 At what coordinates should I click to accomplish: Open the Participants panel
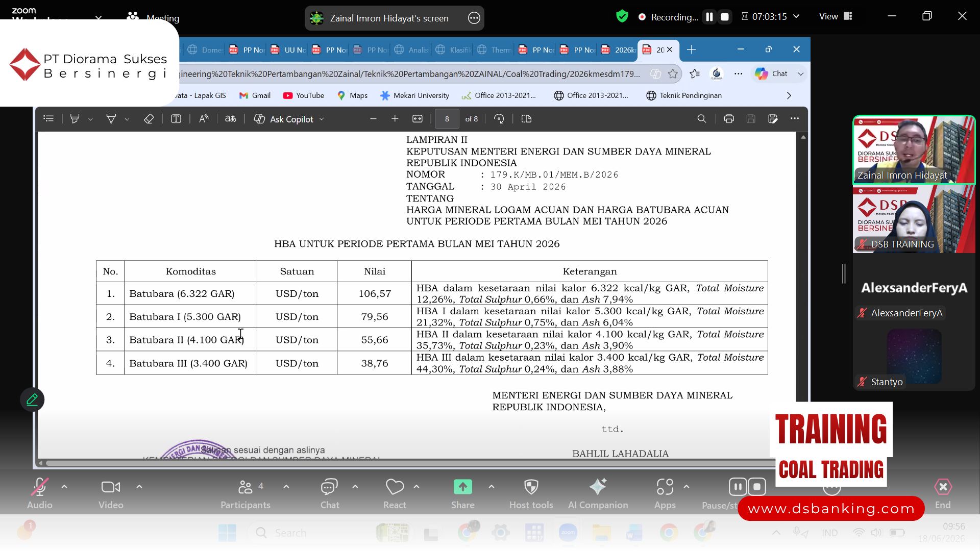[x=246, y=494]
